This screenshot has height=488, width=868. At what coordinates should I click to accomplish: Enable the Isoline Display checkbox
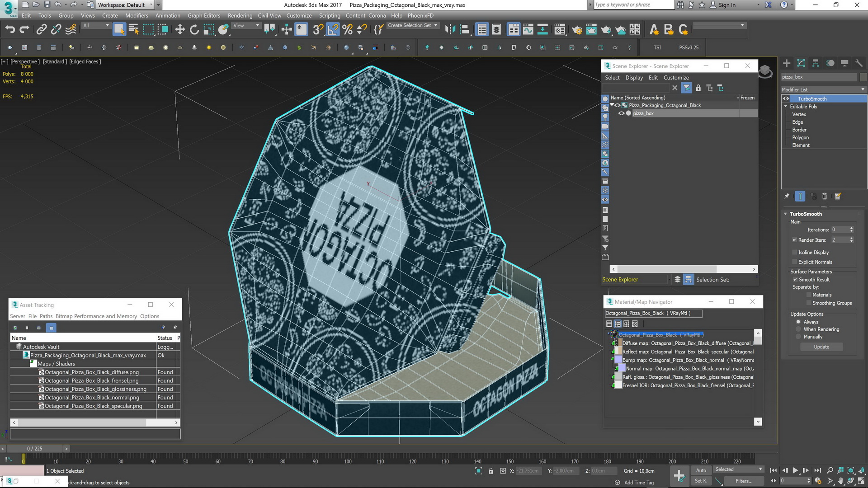pyautogui.click(x=794, y=252)
